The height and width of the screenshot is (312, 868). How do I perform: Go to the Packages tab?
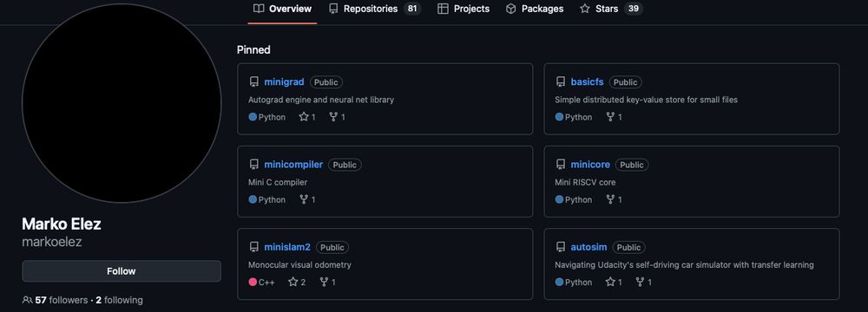coord(535,9)
